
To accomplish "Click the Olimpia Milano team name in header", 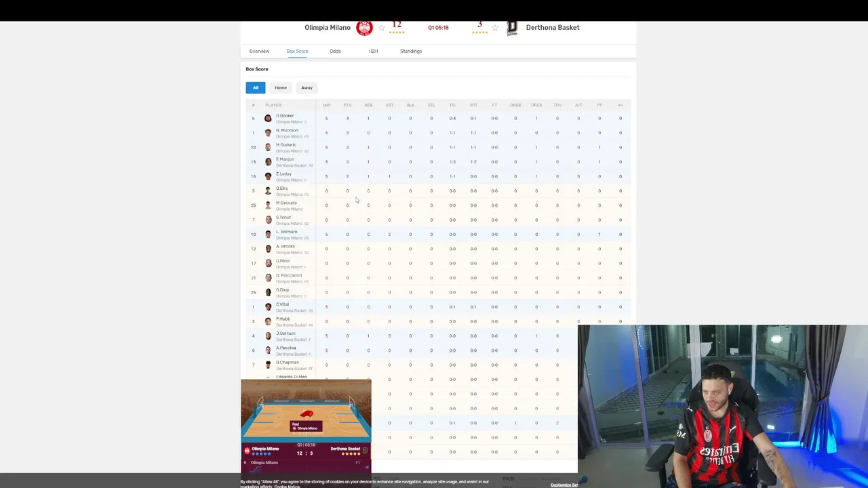I will click(x=328, y=28).
